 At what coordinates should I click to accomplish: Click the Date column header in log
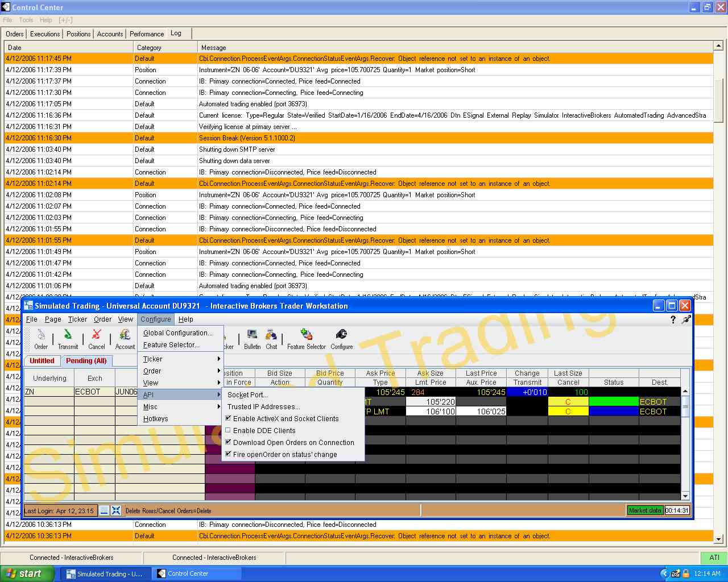pyautogui.click(x=69, y=48)
